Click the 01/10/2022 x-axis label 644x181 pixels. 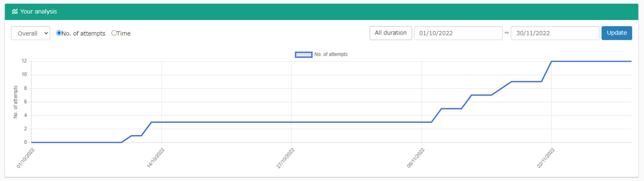[x=25, y=158]
